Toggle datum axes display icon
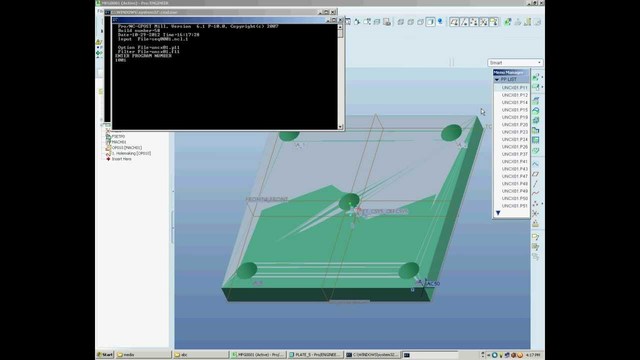 click(464, 22)
